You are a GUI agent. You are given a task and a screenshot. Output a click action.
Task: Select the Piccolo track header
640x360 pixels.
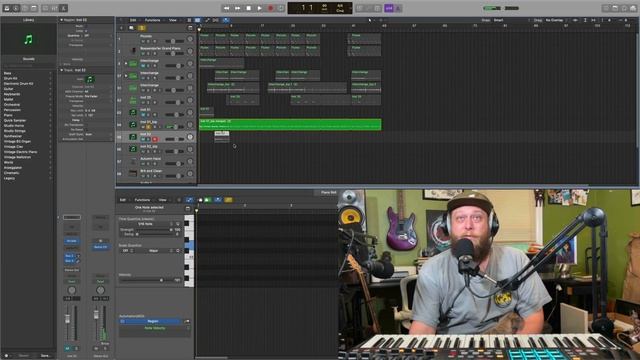point(156,39)
